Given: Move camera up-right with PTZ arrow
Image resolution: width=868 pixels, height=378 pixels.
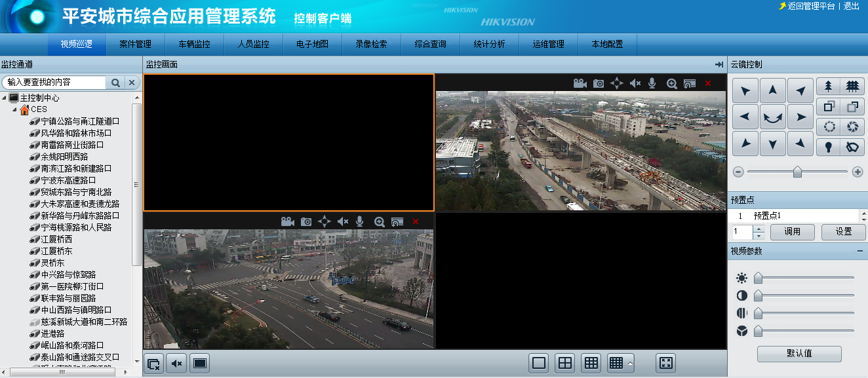Looking at the screenshot, I should 800,90.
